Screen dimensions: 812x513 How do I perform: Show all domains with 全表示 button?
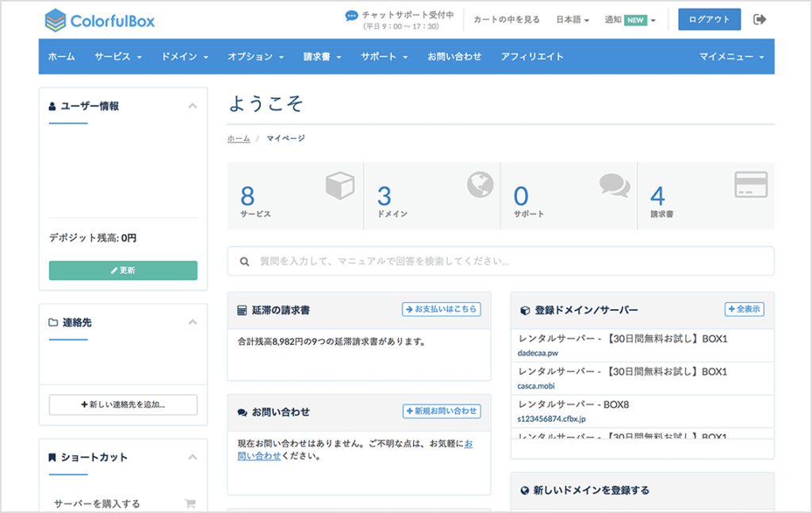[x=743, y=309]
